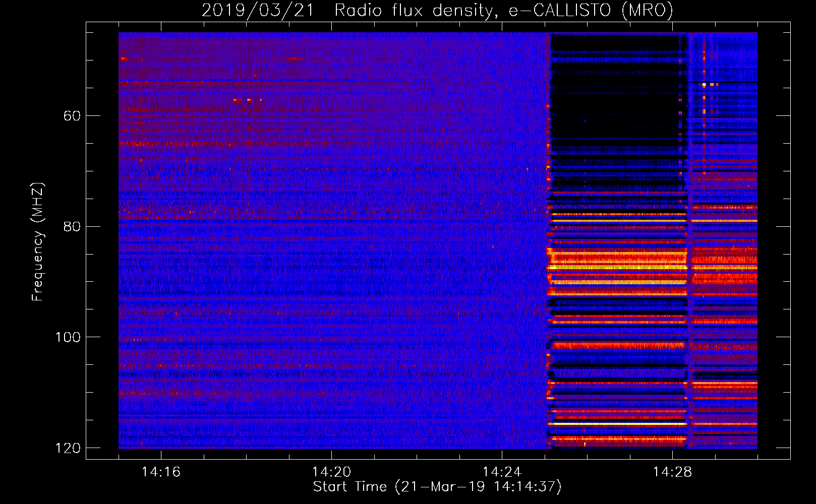
Task: Click the '80' frequency tick label
Action: (72, 226)
